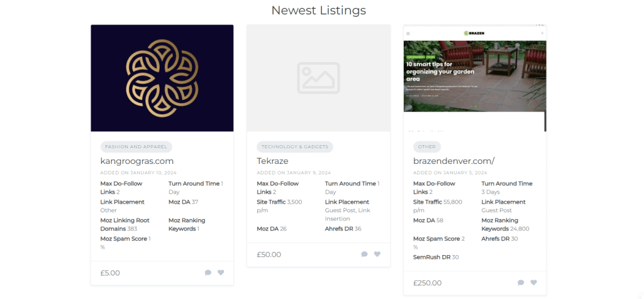Click the Newest Listings heading
This screenshot has height=299, width=644.
[319, 10]
